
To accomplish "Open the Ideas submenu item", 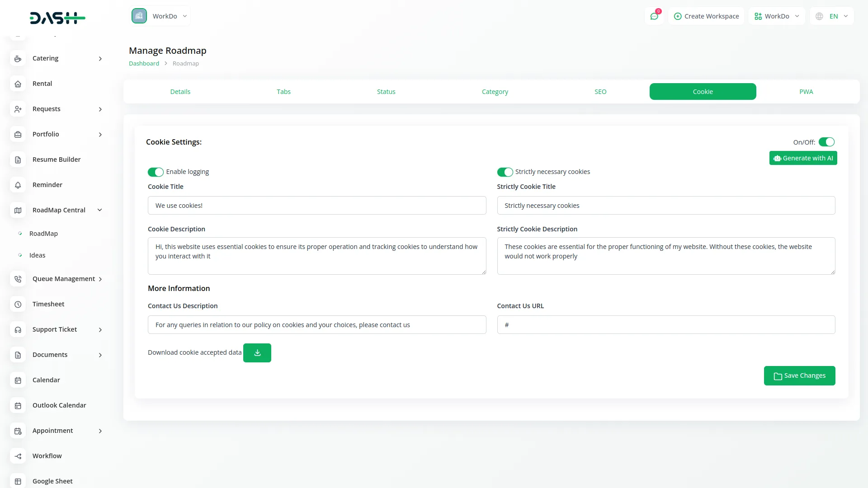I will (x=37, y=255).
